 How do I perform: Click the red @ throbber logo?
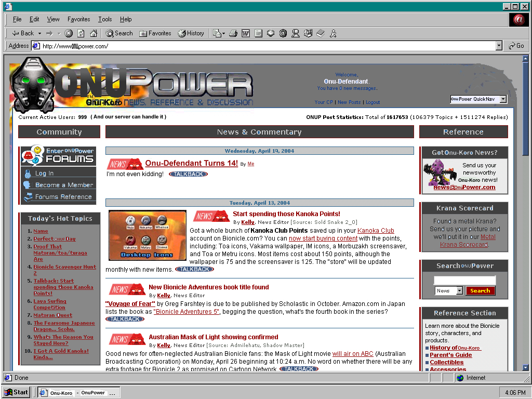click(x=518, y=20)
